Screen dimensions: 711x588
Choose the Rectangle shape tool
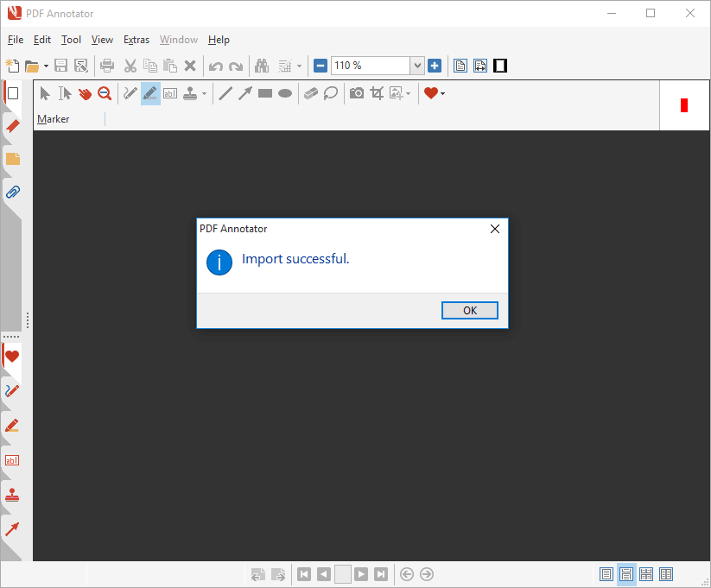(265, 93)
